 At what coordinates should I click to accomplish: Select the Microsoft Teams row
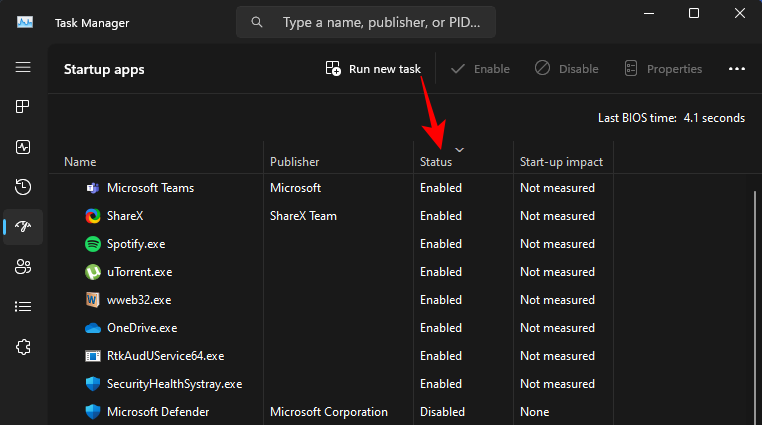[150, 188]
